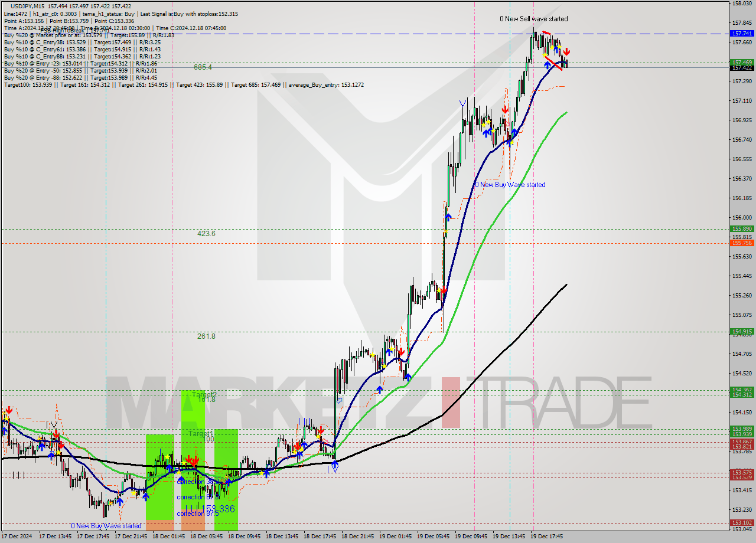This screenshot has width=756, height=543.
Task: Click the 158.030 price axis value
Action: tap(741, 4)
